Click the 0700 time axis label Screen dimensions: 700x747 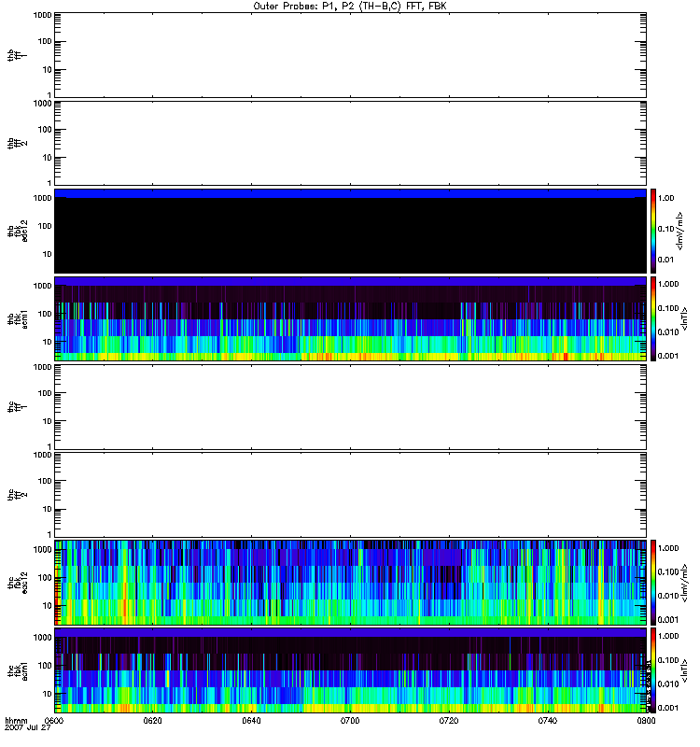pyautogui.click(x=350, y=722)
